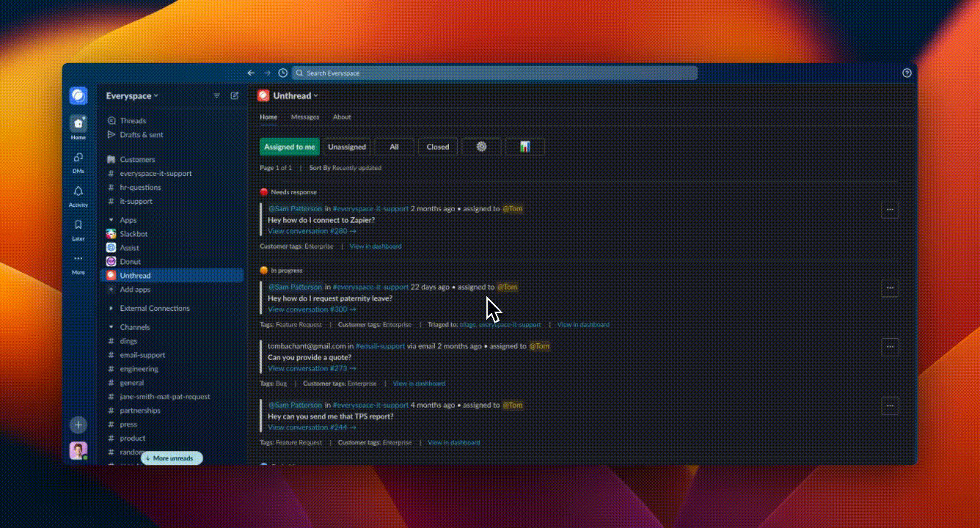
Task: Open more actions for the Zapier conversation
Action: click(890, 210)
